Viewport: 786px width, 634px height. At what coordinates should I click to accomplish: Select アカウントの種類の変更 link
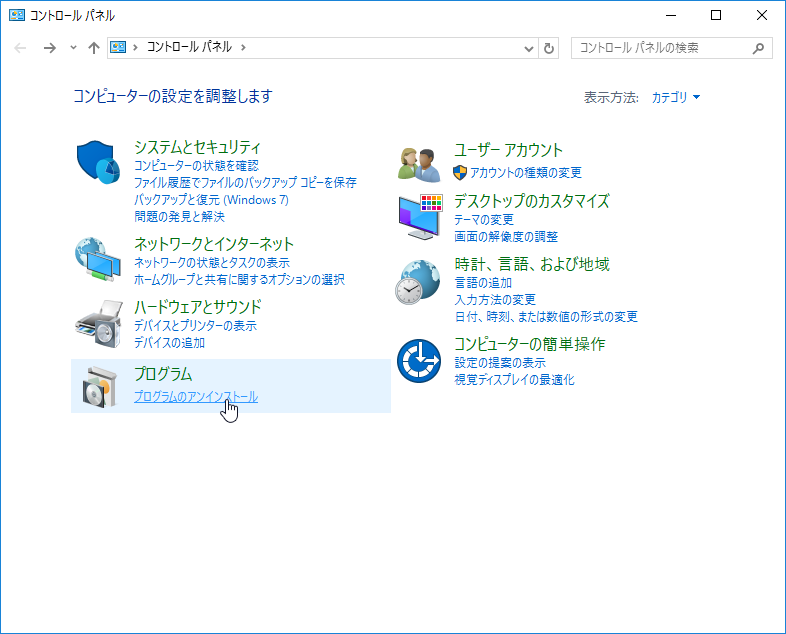(x=526, y=173)
